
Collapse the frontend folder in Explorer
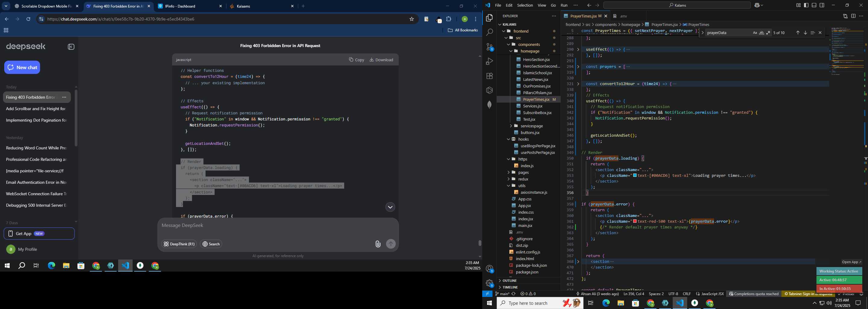[x=504, y=31]
